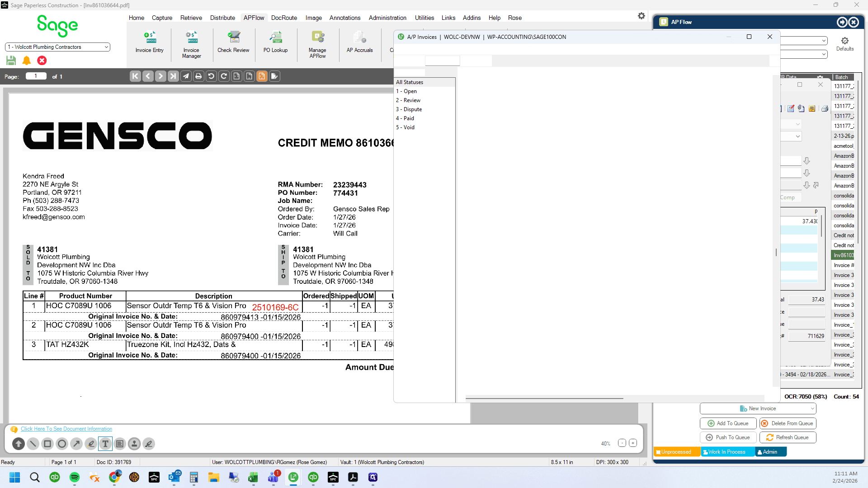Open the Capture menu
The height and width of the screenshot is (488, 868).
click(162, 18)
